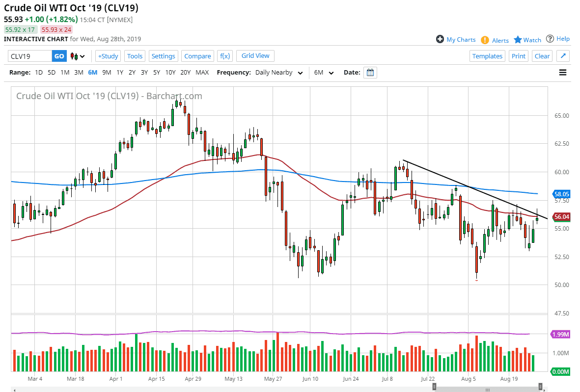Expand chart with the blue arrow icon

tap(562, 56)
